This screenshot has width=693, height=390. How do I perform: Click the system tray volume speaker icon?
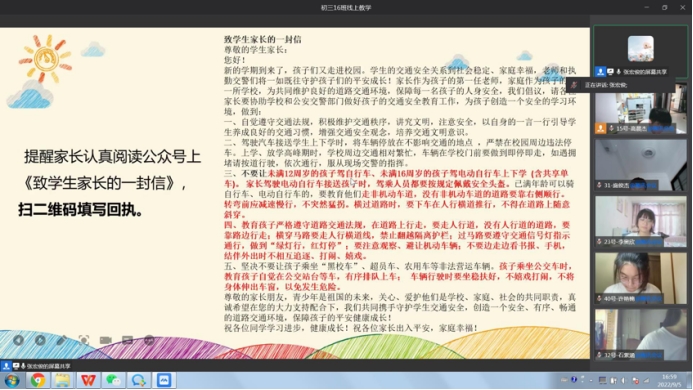coord(624,380)
